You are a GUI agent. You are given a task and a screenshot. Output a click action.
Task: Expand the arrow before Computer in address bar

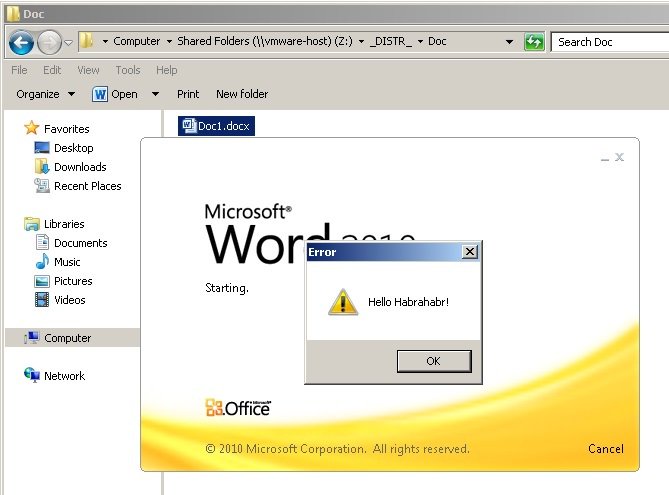105,41
